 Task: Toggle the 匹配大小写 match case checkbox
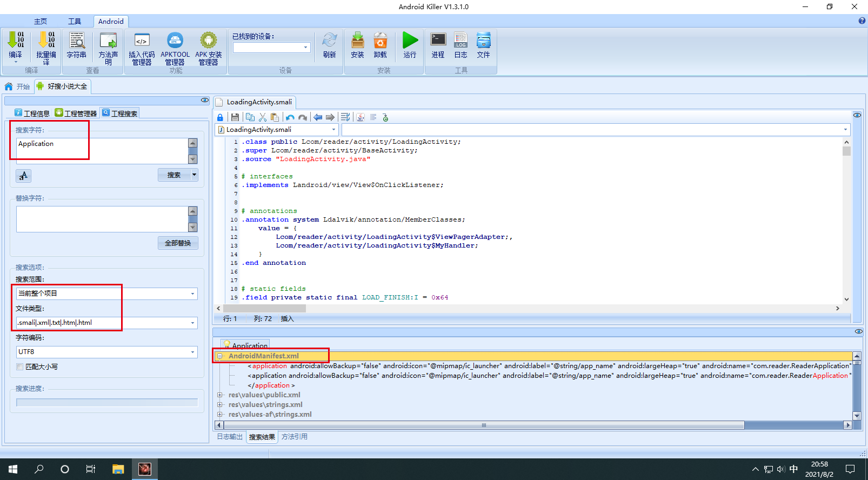click(20, 366)
